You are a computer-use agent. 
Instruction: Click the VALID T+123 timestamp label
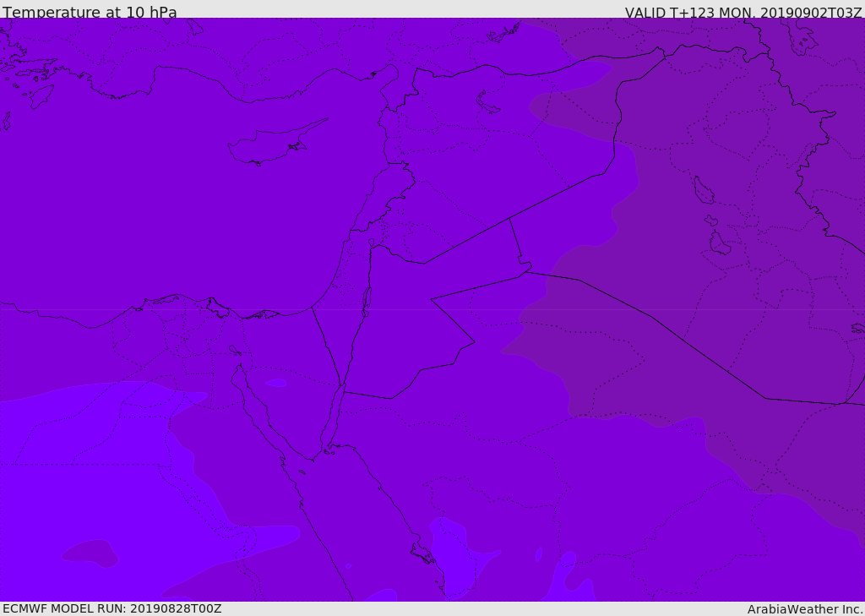tap(743, 12)
